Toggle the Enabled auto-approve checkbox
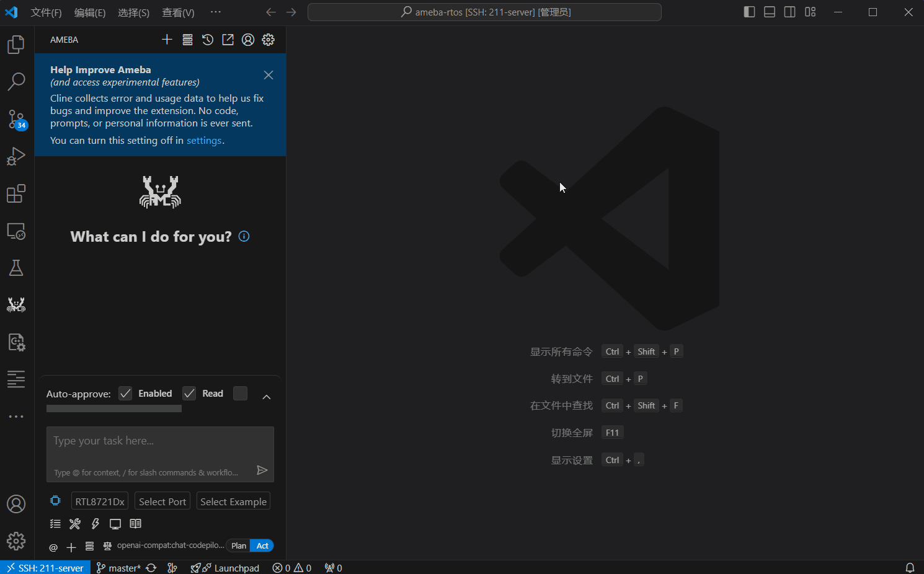 click(125, 394)
